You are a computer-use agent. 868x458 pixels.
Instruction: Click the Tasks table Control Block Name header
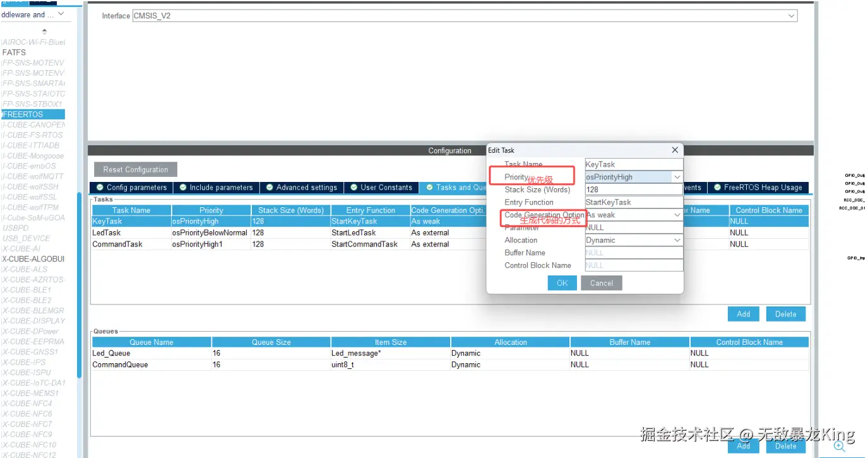click(x=768, y=210)
